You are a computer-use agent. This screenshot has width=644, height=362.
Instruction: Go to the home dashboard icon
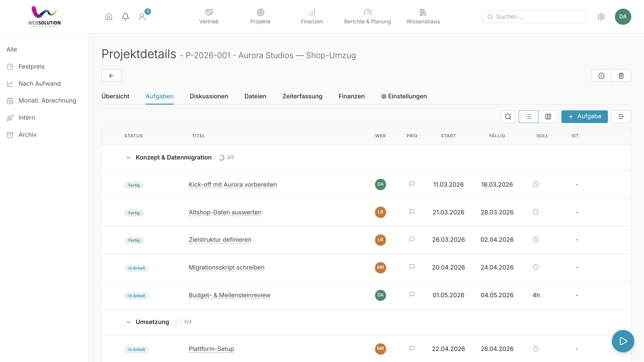[108, 17]
